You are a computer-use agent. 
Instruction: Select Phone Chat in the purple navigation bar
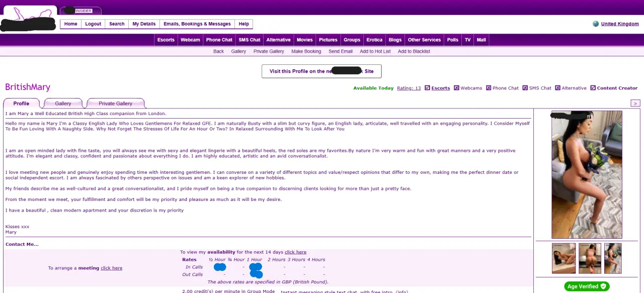(x=219, y=40)
